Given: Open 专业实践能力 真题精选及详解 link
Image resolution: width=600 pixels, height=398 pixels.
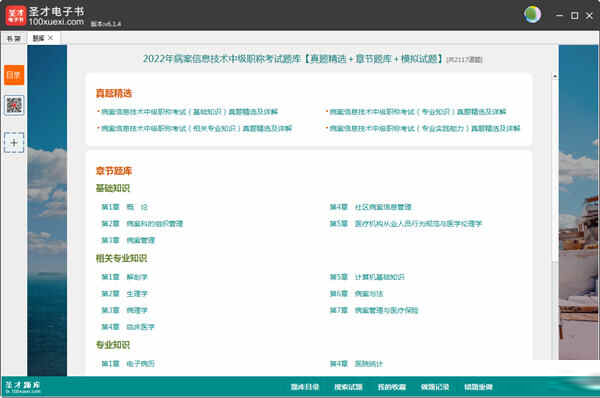Looking at the screenshot, I should point(425,128).
